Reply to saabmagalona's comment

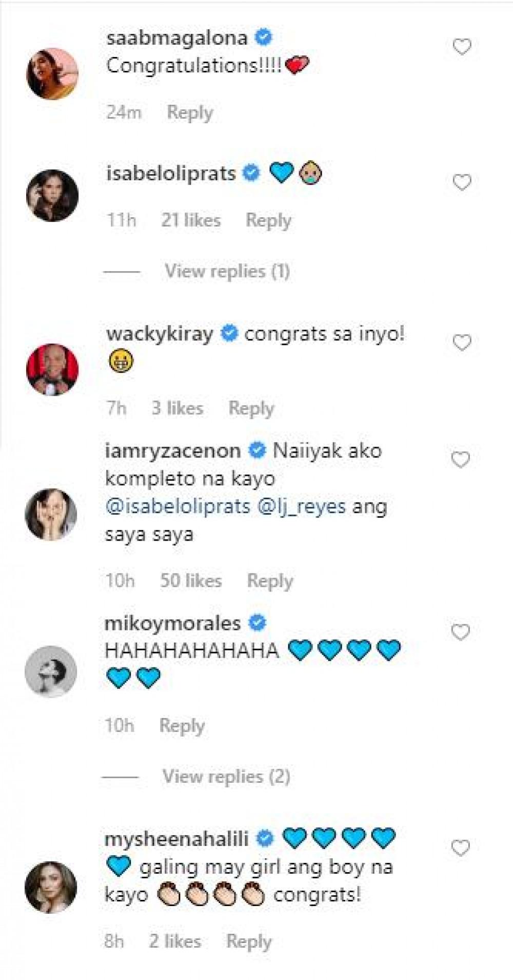click(190, 112)
